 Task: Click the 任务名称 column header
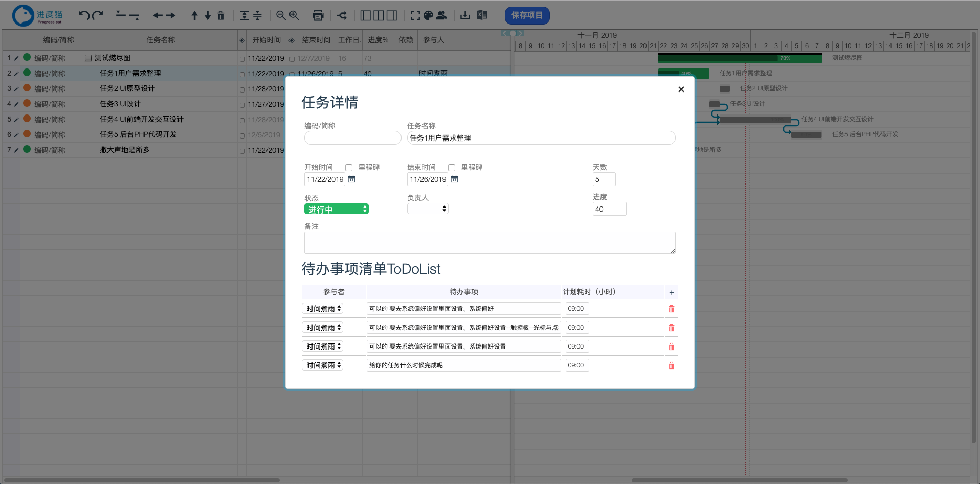click(161, 40)
